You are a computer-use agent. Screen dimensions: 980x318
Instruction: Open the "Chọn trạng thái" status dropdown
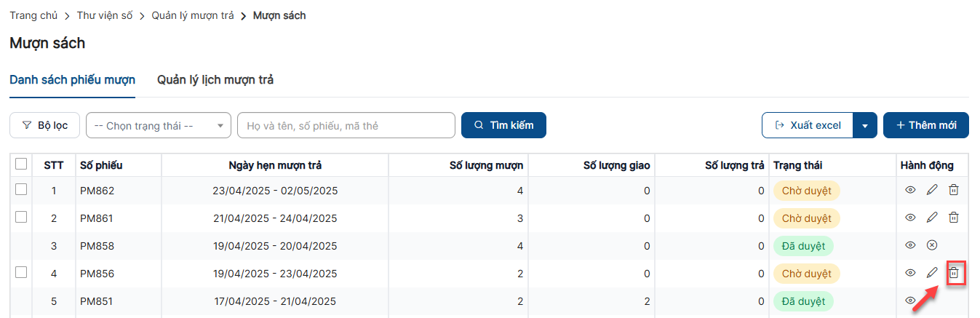tap(158, 125)
